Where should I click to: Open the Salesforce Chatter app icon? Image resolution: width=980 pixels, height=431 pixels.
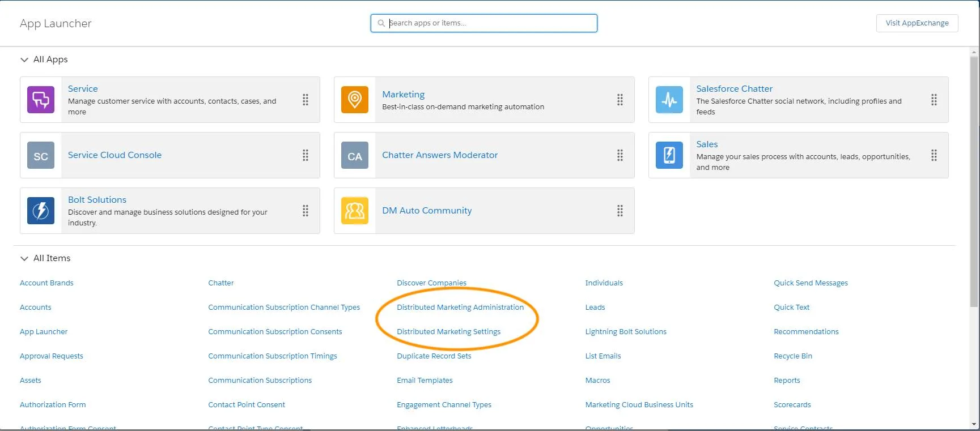(x=669, y=100)
